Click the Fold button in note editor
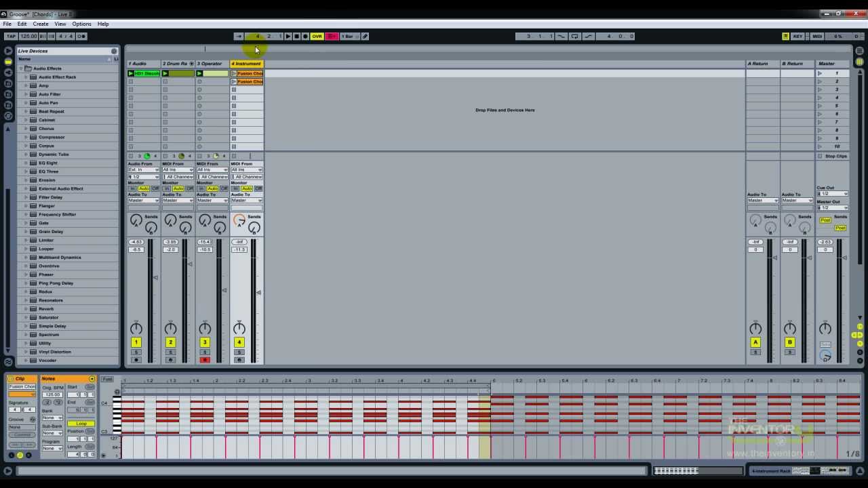The height and width of the screenshot is (488, 868). point(107,380)
